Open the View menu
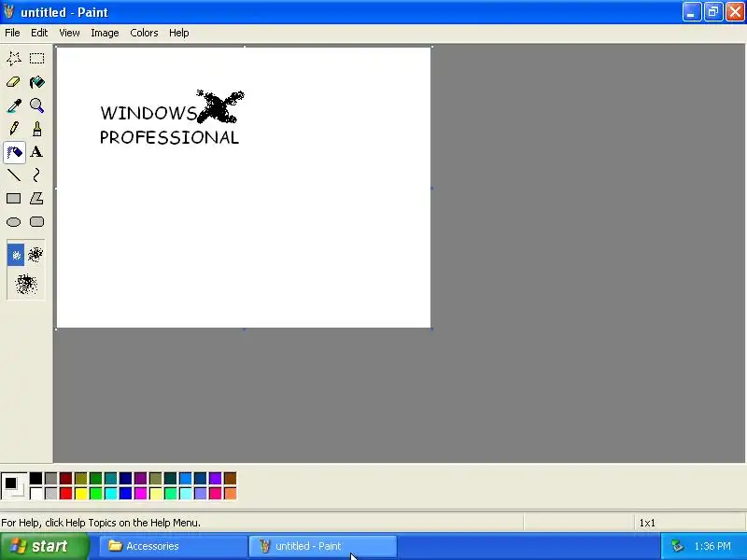This screenshot has width=747, height=560. 69,33
